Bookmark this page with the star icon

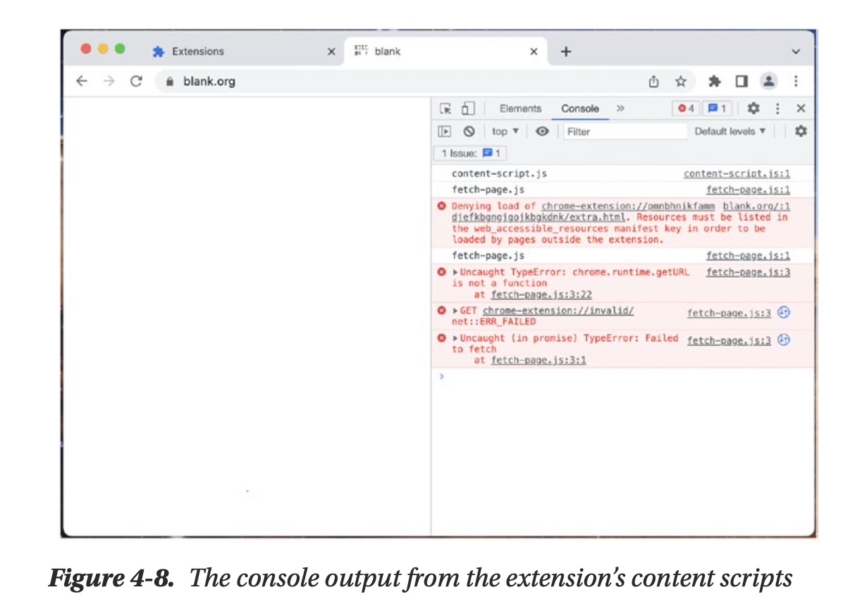pyautogui.click(x=681, y=81)
